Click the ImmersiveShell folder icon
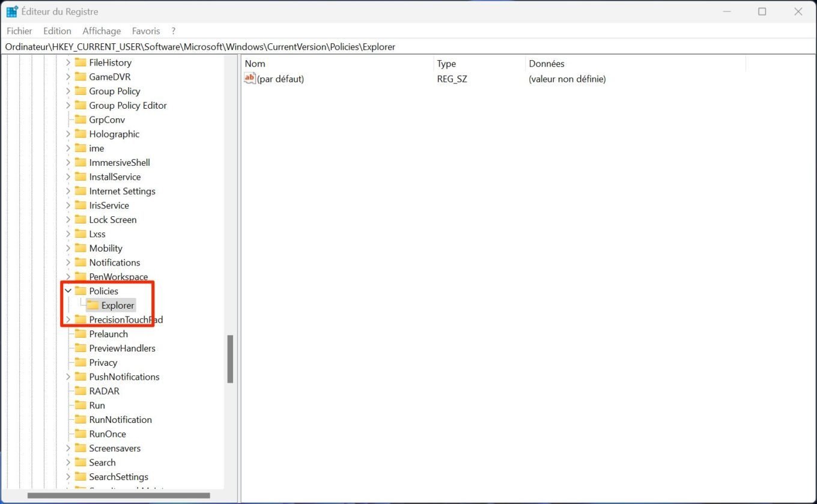 coord(80,162)
